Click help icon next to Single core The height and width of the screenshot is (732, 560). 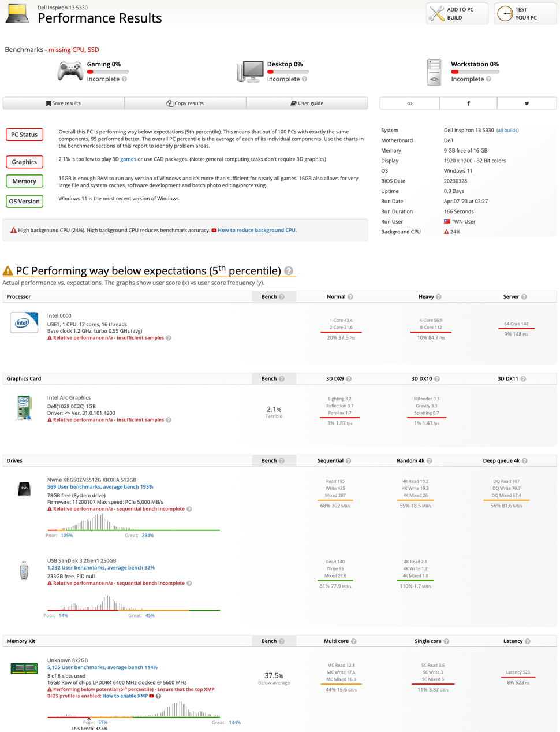(446, 641)
